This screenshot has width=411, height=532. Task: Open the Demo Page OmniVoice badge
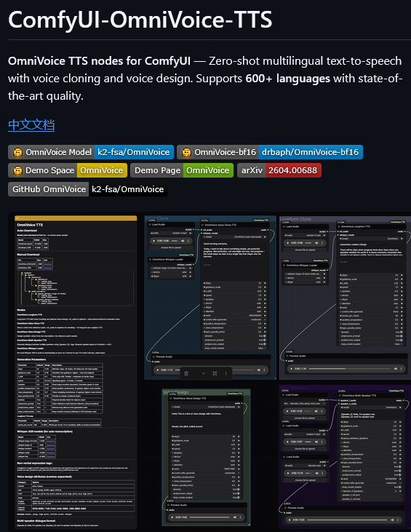182,170
